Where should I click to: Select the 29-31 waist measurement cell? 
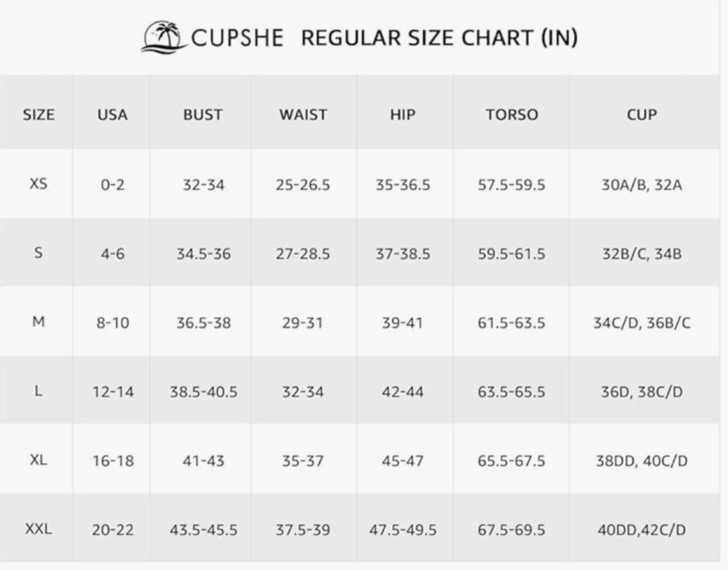(303, 322)
